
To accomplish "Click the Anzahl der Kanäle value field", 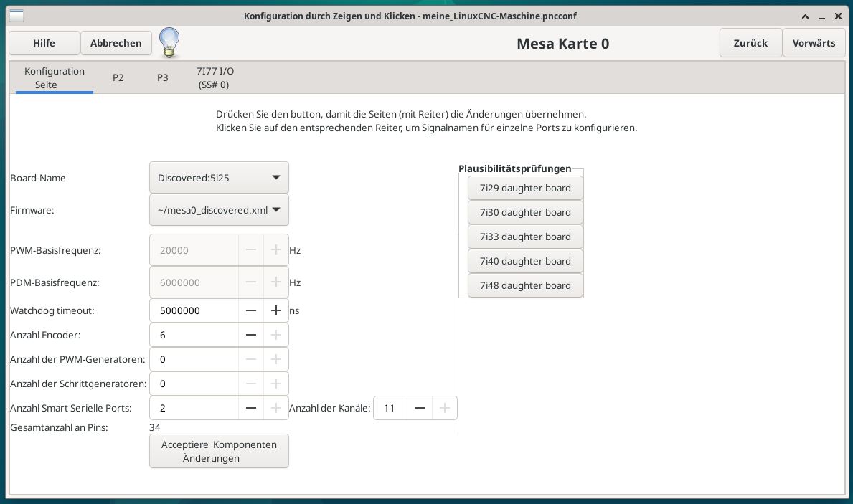I will (x=390, y=408).
